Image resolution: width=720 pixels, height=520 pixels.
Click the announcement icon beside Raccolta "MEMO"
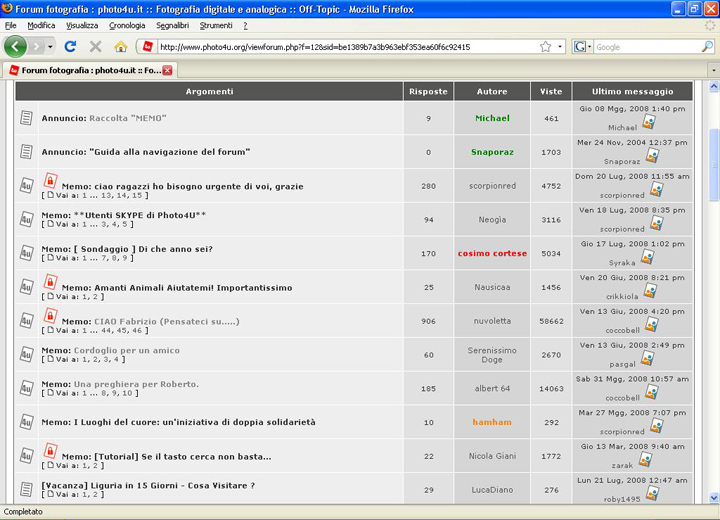click(27, 118)
